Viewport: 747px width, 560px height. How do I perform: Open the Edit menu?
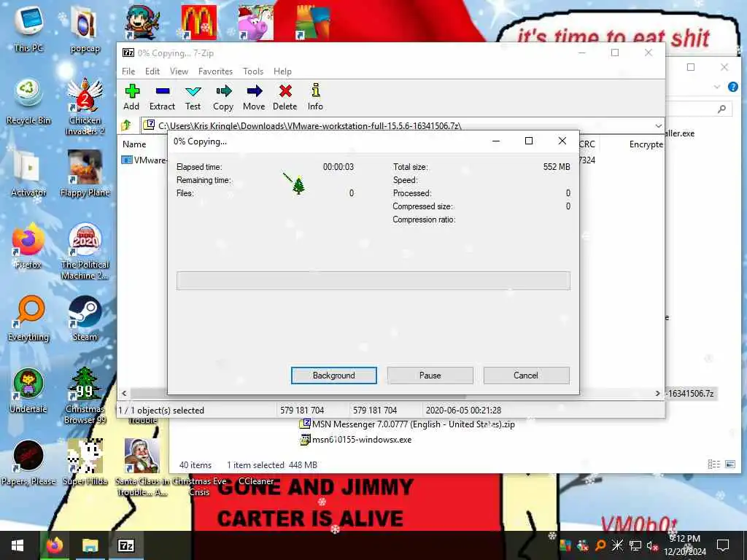(x=152, y=71)
